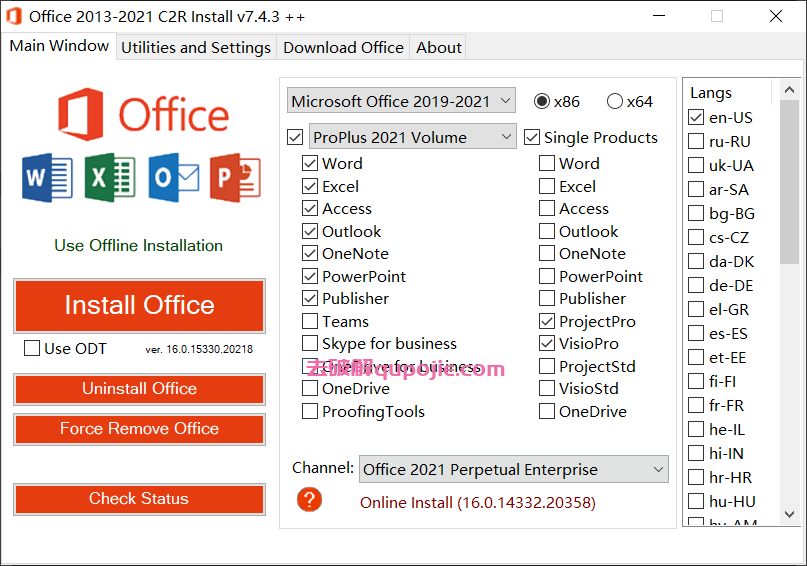Screen dimensions: 807x566
Task: Check OneDrive under Single Products
Action: click(547, 411)
